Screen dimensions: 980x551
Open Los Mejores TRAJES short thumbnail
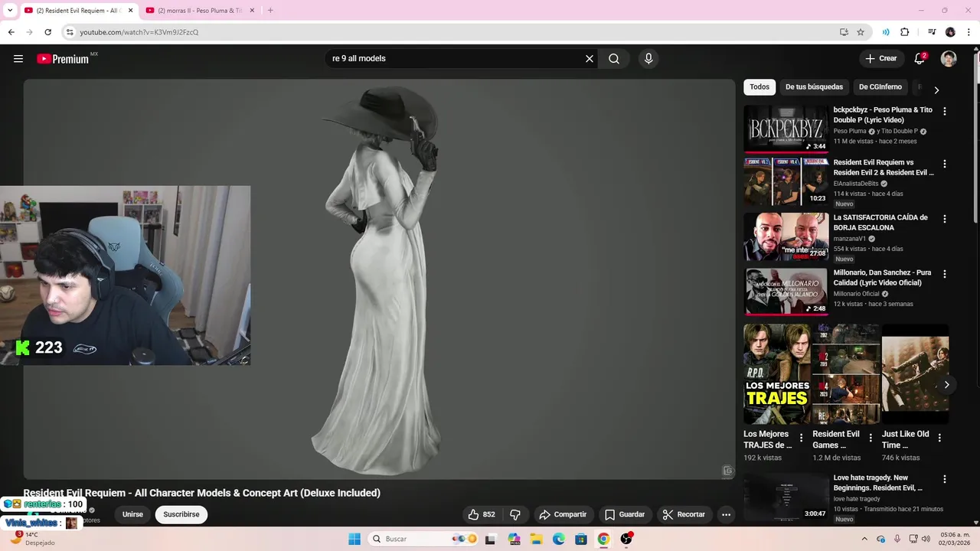point(776,374)
